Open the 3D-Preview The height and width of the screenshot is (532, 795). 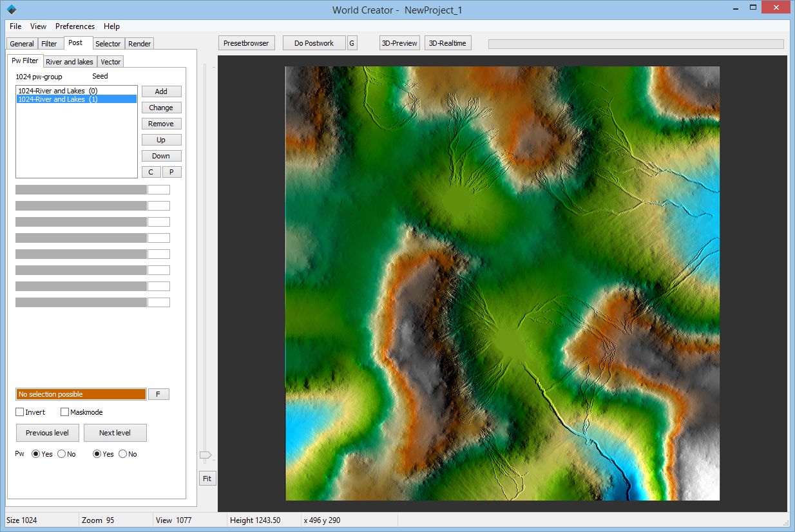click(399, 43)
